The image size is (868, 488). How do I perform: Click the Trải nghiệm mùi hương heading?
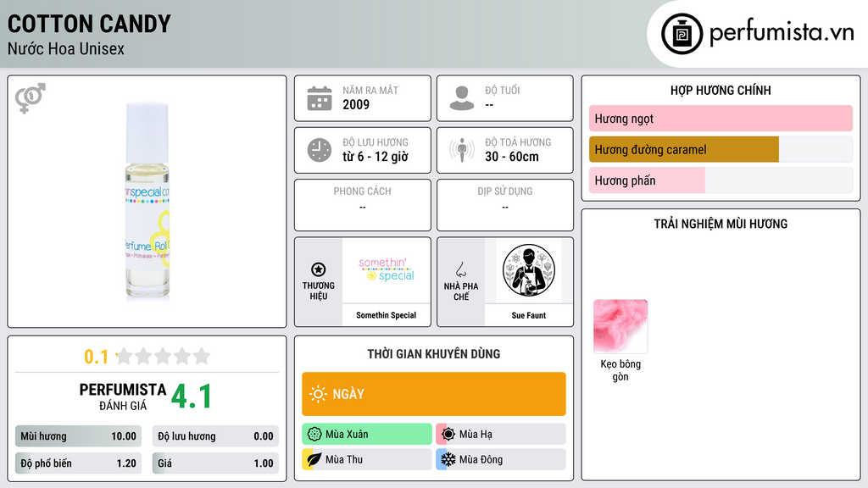coord(721,224)
